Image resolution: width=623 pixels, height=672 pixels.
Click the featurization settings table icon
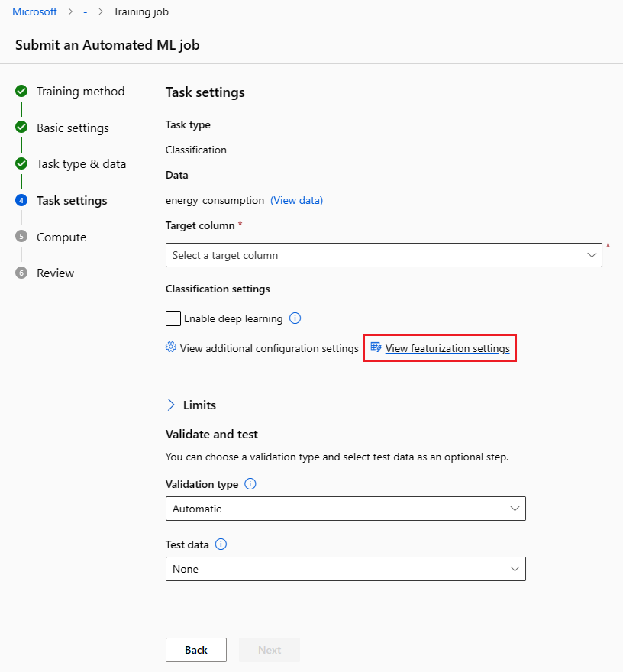pyautogui.click(x=376, y=347)
